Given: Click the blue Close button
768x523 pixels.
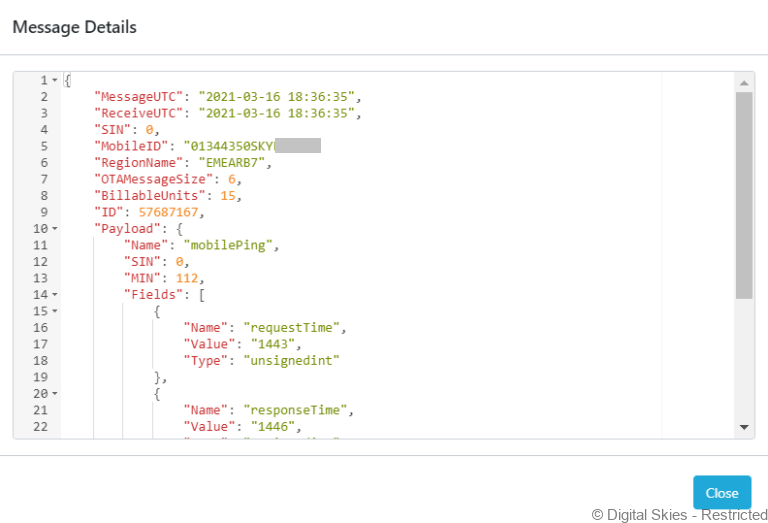Looking at the screenshot, I should tap(721, 493).
